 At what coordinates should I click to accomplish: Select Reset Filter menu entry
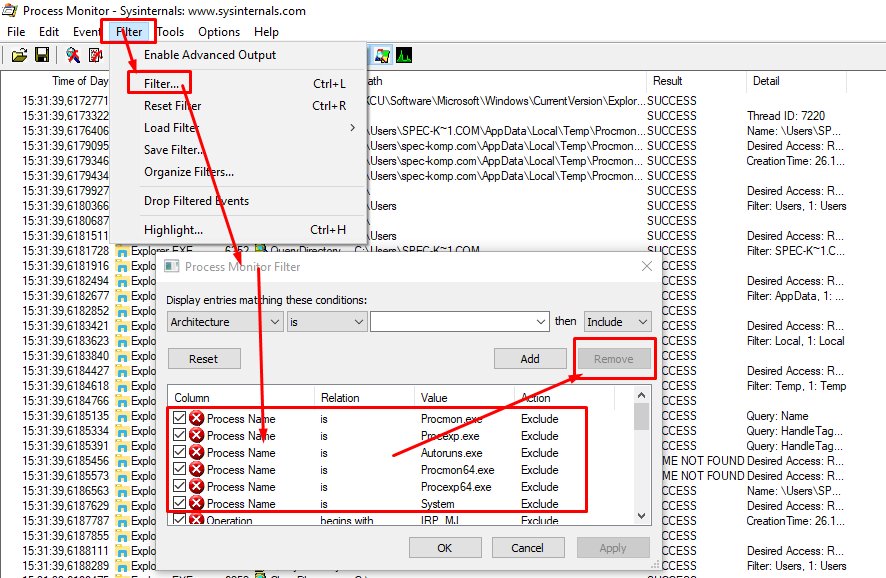click(x=172, y=106)
